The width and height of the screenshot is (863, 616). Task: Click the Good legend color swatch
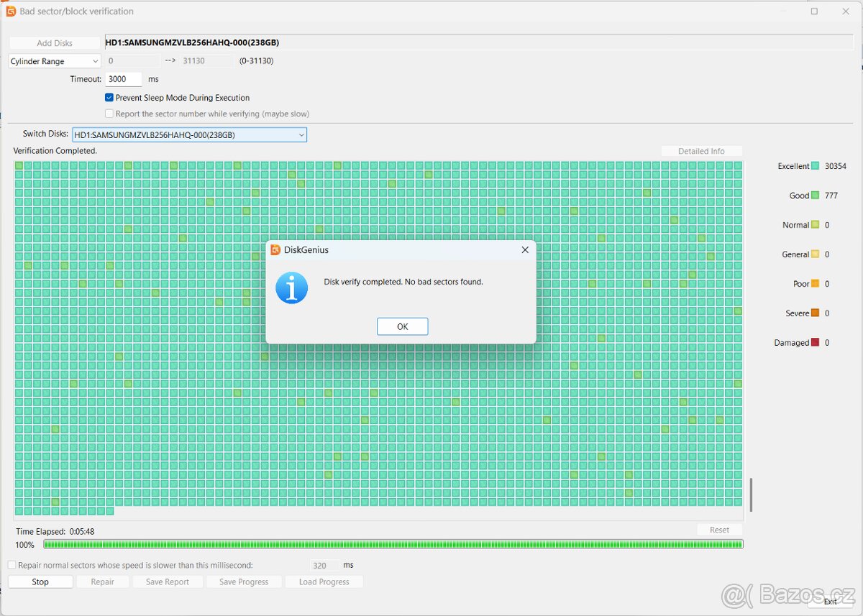pyautogui.click(x=815, y=196)
